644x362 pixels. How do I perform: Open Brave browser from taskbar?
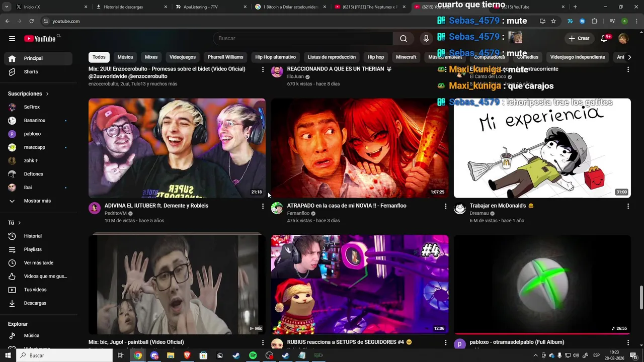(x=187, y=355)
